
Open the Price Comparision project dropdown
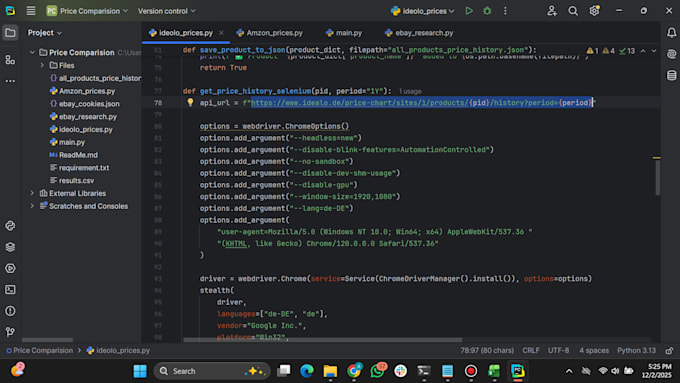(x=87, y=11)
